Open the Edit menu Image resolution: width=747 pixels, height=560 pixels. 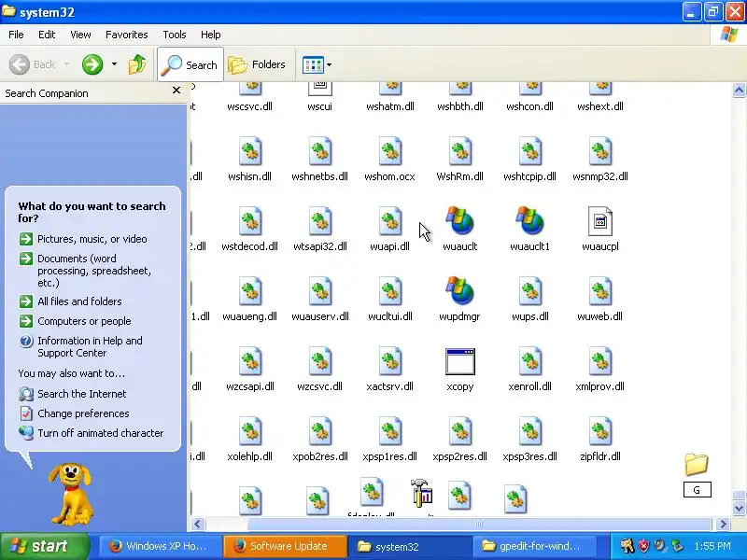pos(47,35)
